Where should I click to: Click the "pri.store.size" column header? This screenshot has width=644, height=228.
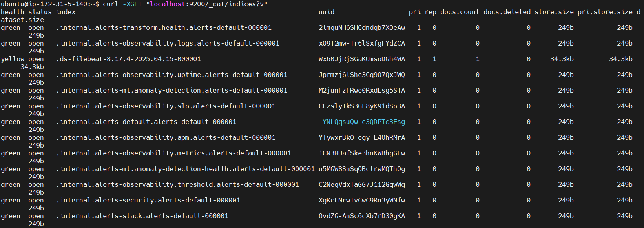(x=605, y=12)
